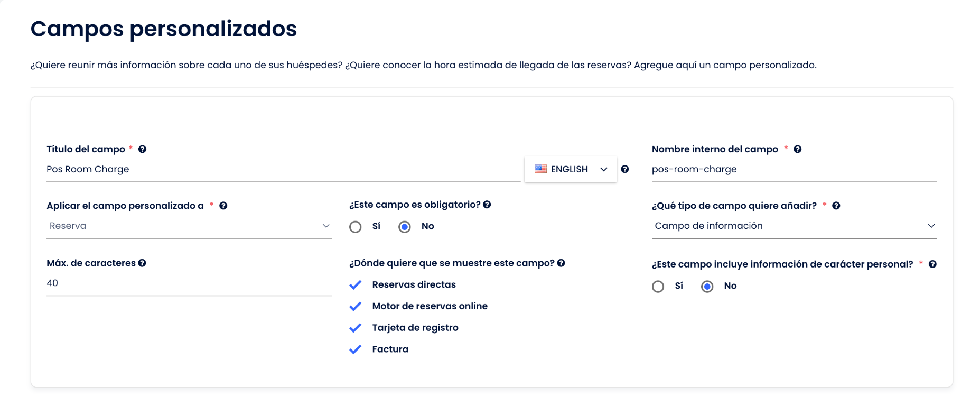Choose Sí for personal information question

(x=658, y=287)
